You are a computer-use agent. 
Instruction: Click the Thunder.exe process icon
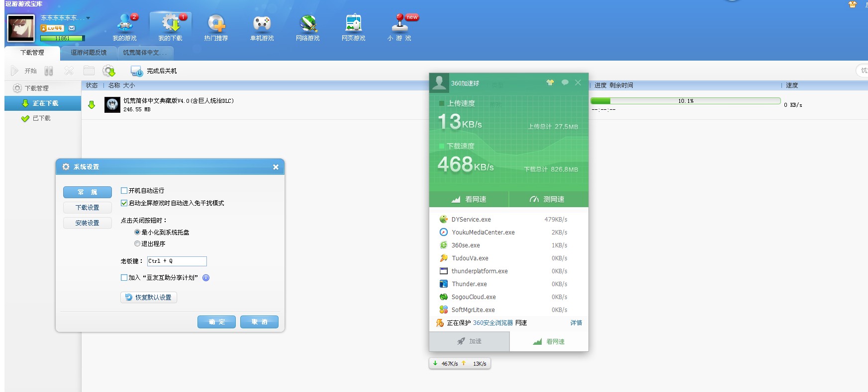[x=444, y=284]
